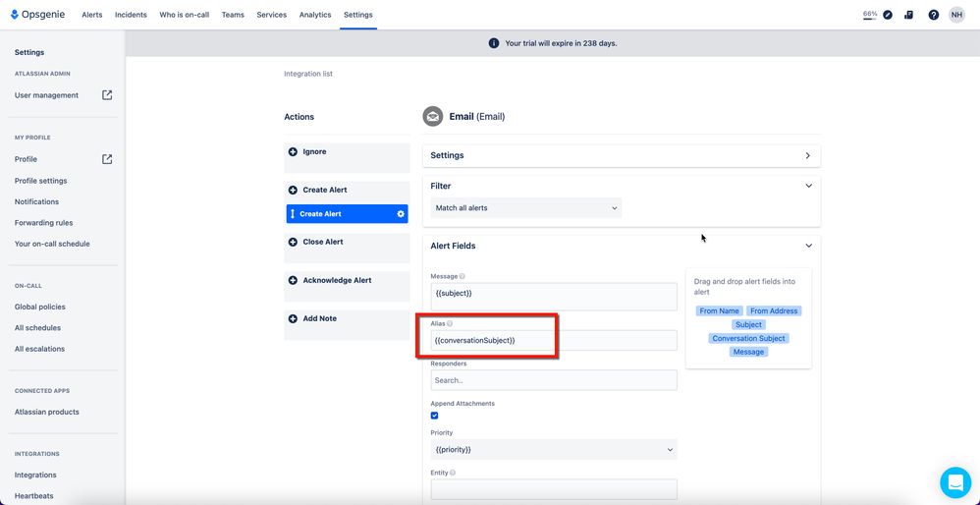Image resolution: width=980 pixels, height=505 pixels.
Task: Add an Add Note action plus icon
Action: pyautogui.click(x=293, y=318)
